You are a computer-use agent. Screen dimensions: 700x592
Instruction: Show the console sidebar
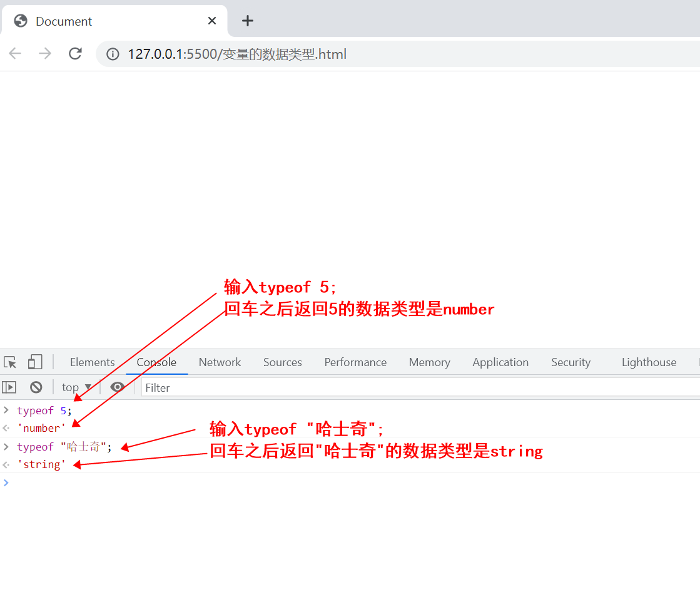9,387
